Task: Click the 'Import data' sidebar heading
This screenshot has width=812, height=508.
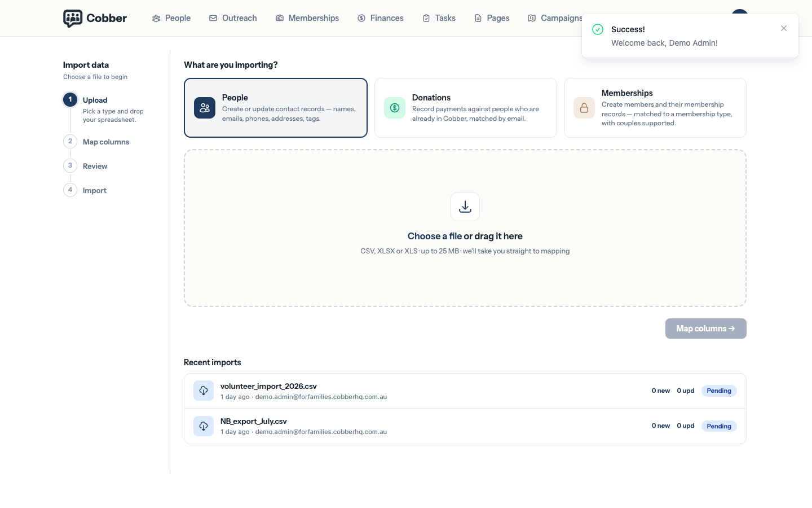Action: [86, 65]
